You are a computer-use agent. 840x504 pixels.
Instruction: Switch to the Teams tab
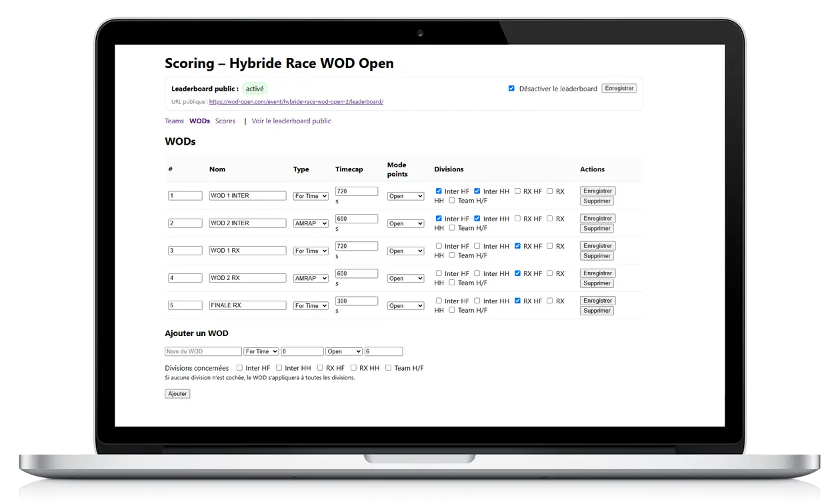point(174,121)
